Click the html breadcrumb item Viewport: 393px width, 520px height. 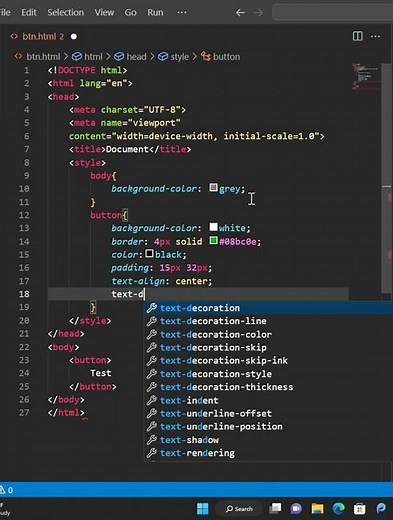87,57
